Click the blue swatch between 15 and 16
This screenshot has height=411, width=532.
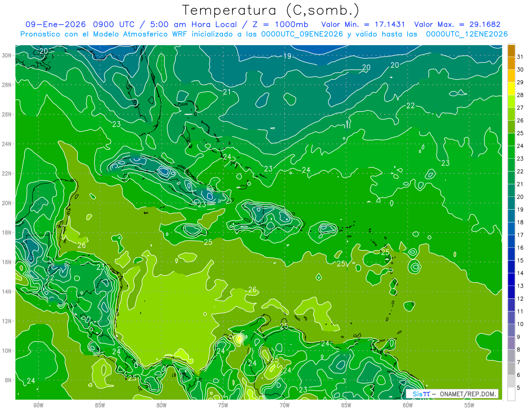pyautogui.click(x=511, y=254)
